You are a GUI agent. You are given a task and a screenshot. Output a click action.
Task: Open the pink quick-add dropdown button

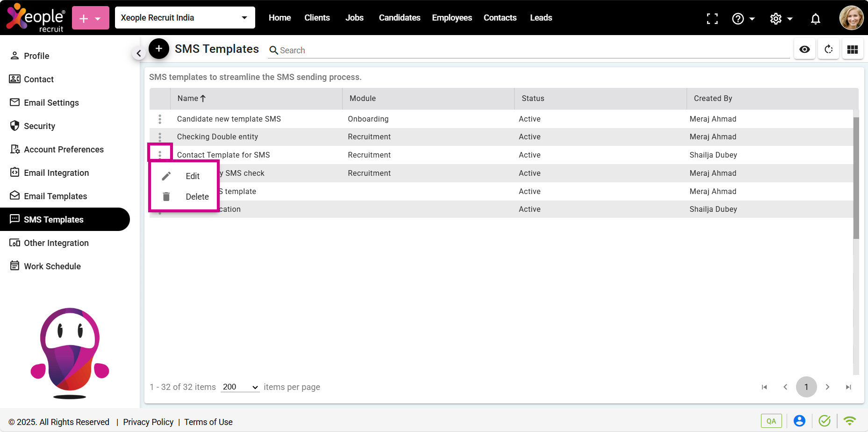[91, 18]
